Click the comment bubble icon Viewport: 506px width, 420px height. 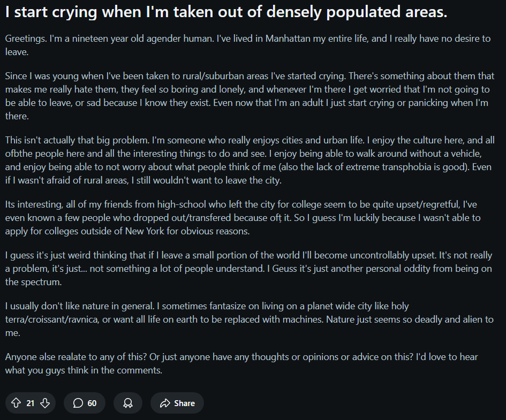coord(78,403)
